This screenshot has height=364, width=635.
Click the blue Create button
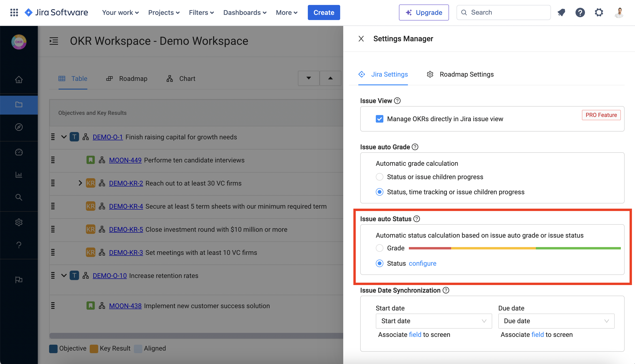(324, 12)
